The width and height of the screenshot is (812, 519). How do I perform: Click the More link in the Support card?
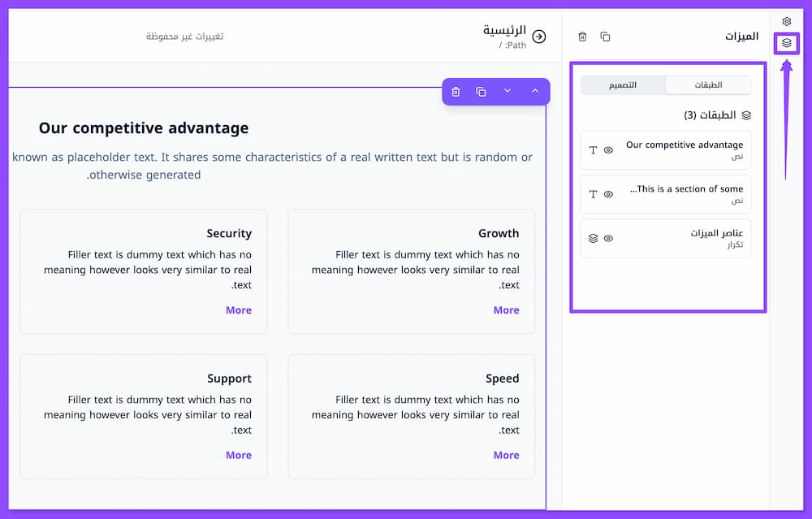tap(239, 455)
